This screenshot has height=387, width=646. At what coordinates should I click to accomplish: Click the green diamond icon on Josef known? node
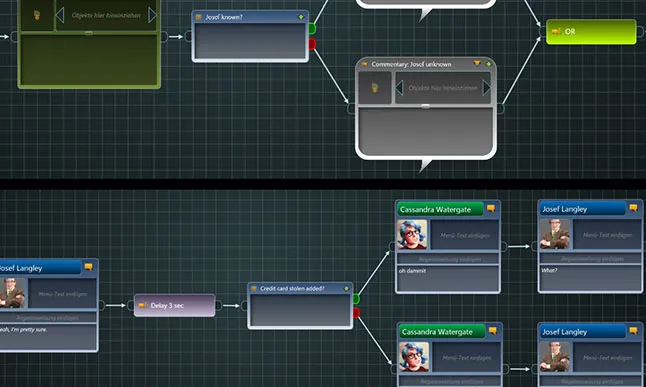(x=301, y=17)
